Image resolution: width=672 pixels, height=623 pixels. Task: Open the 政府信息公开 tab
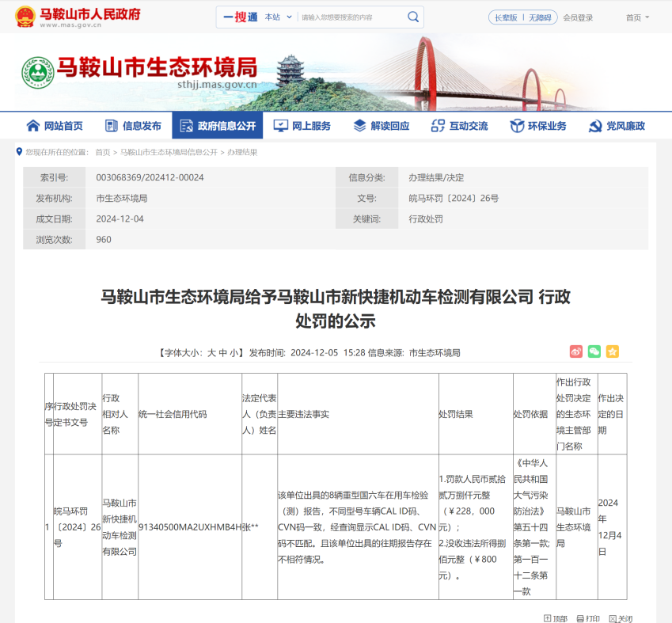point(218,125)
